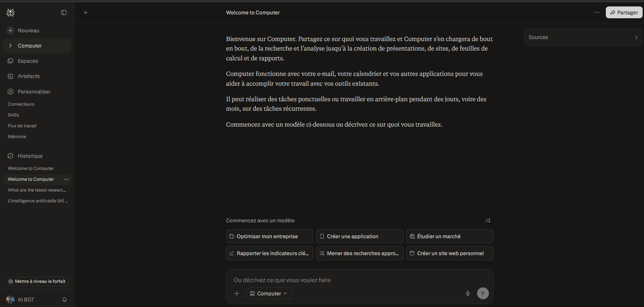The image size is (644, 307).
Task: Choose Optimiser mon entreprise template
Action: [269, 236]
